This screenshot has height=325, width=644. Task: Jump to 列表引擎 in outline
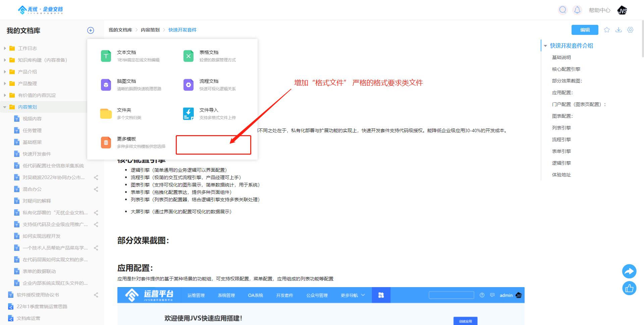561,128
